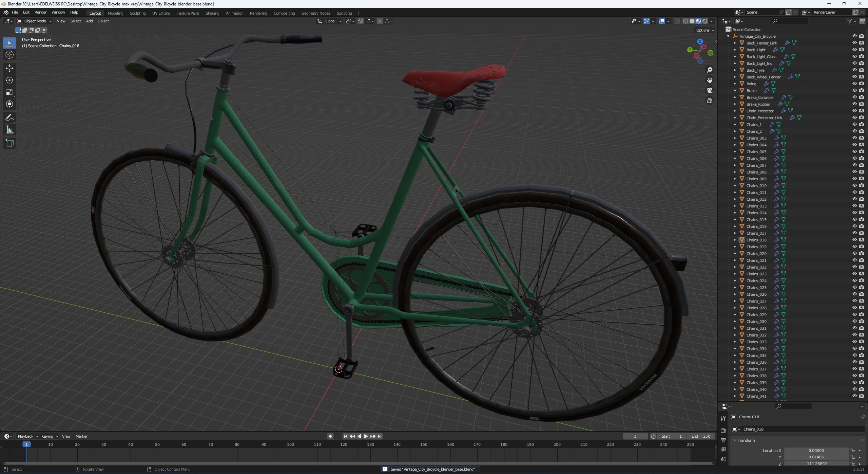868x474 pixels.
Task: Pick the Annotate pencil tool
Action: pyautogui.click(x=9, y=118)
